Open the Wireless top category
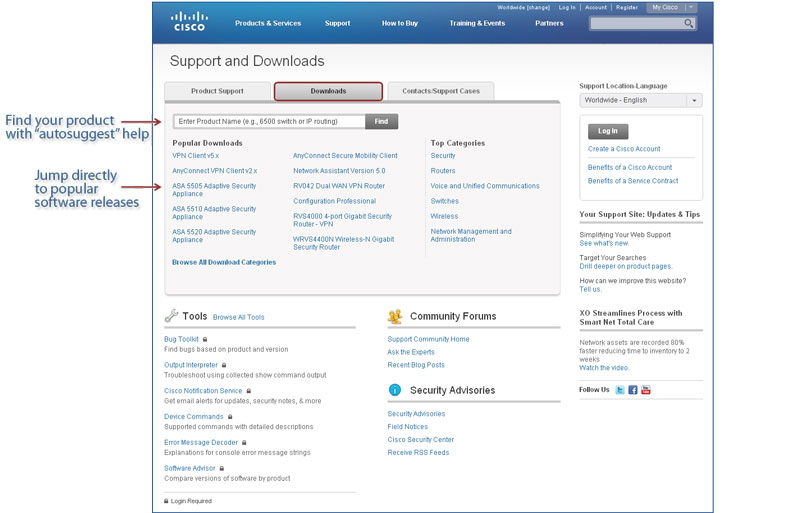This screenshot has width=800, height=513. tap(444, 216)
